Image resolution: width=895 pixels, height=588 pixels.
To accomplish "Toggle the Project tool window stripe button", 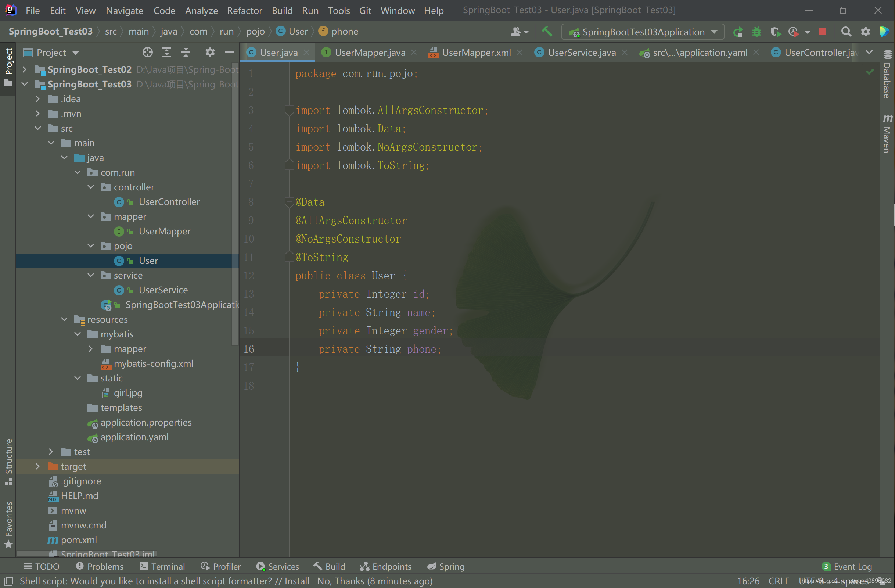I will 8,67.
